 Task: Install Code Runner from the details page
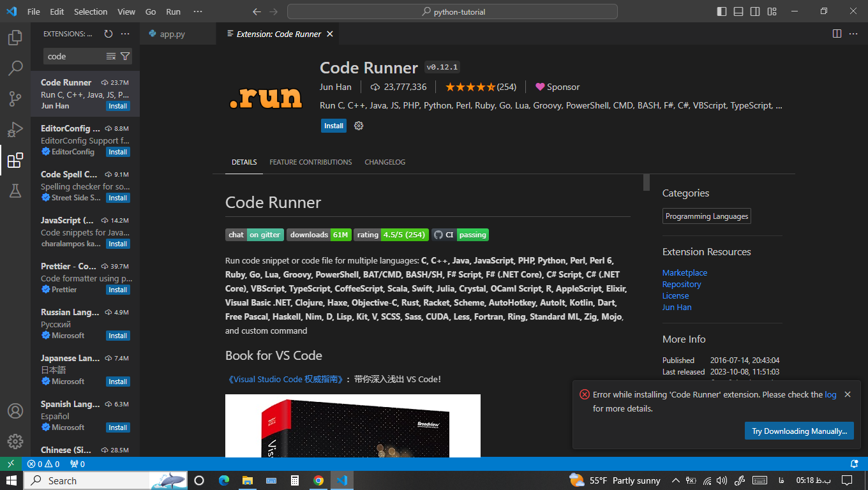point(334,126)
